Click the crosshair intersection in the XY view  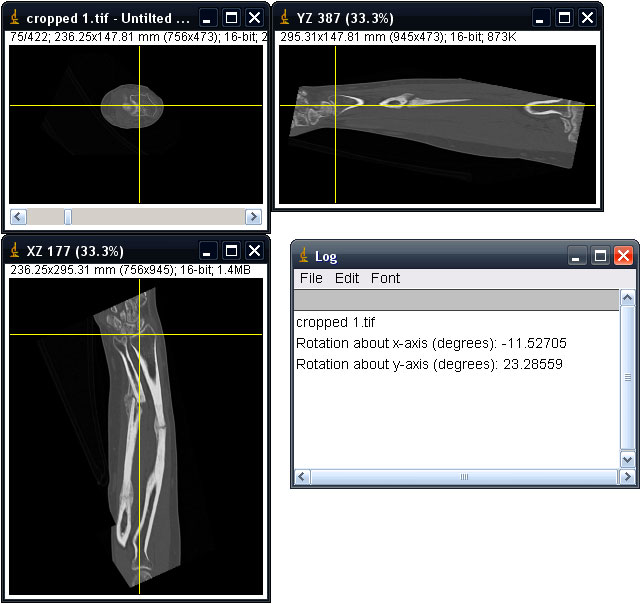click(x=139, y=106)
